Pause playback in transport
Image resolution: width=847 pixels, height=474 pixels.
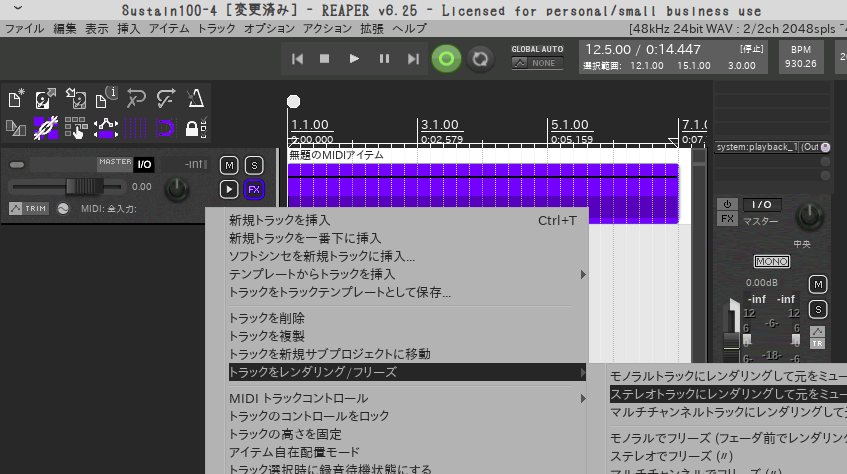384,59
